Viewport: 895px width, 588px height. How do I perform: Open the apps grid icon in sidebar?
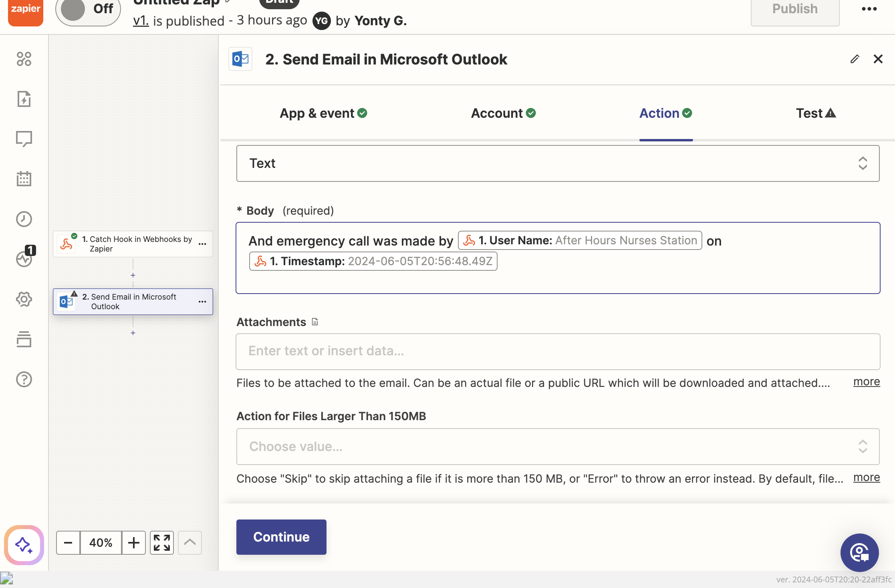click(24, 59)
